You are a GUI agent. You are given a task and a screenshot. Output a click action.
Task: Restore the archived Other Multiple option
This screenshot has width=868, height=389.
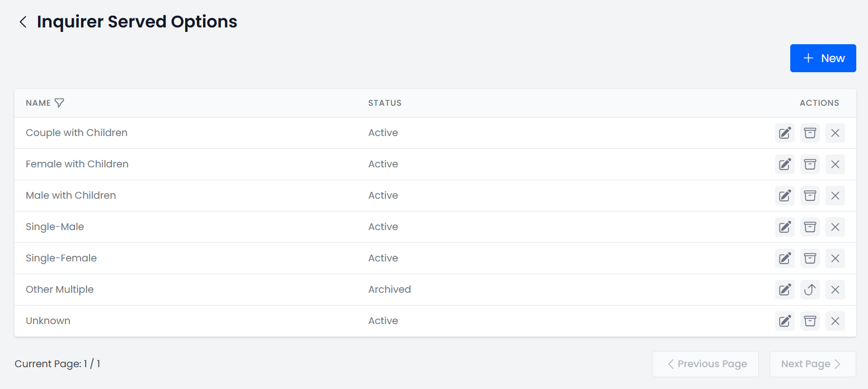810,290
